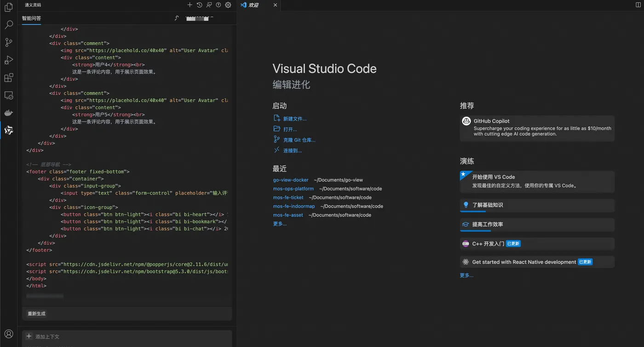This screenshot has height=347, width=644.
Task: Start a new chat with plus icon
Action: [190, 5]
